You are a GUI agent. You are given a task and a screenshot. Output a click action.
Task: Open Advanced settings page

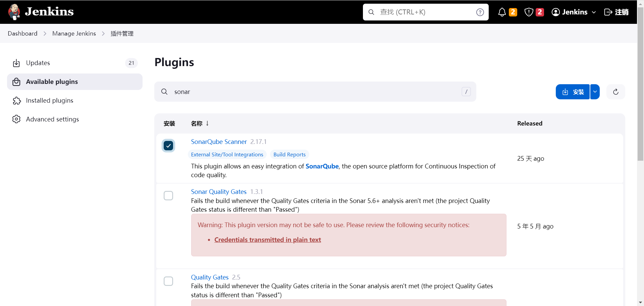(x=75, y=119)
